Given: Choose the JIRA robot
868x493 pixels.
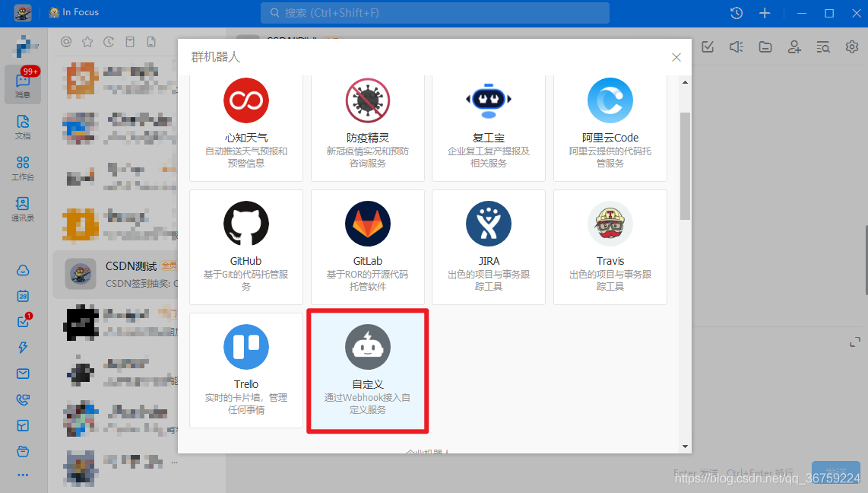Looking at the screenshot, I should 488,247.
